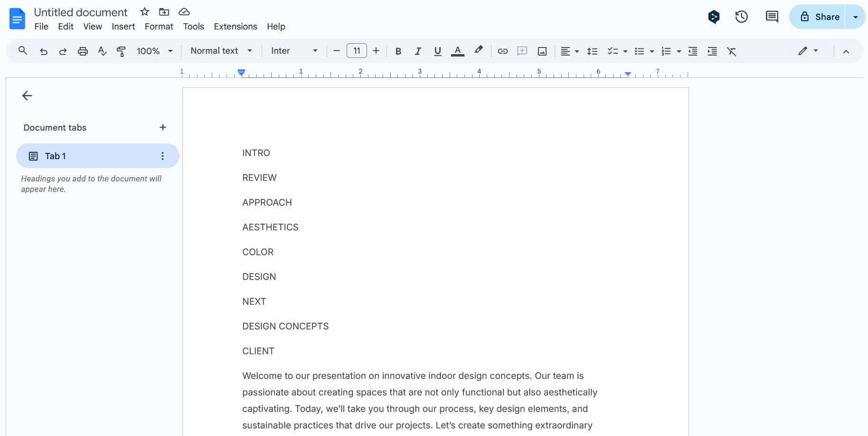Open the highlight color picker
Image resolution: width=868 pixels, height=436 pixels.
[478, 50]
